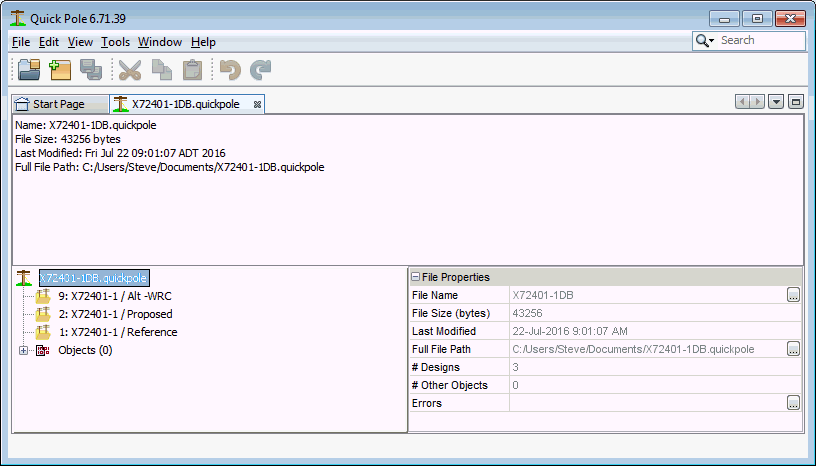The image size is (816, 466).
Task: Click the 'Name: X72401-1DB.quickpole' text line
Action: [86, 125]
